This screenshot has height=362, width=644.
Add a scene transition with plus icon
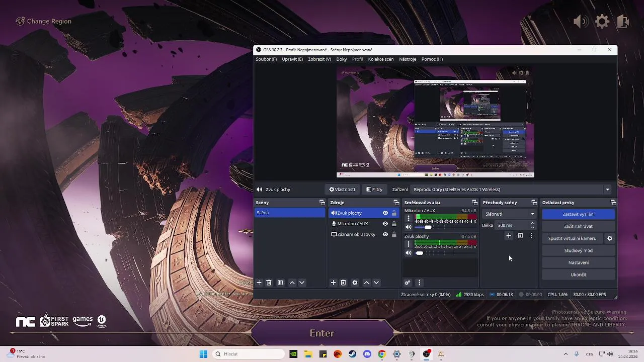click(x=509, y=236)
